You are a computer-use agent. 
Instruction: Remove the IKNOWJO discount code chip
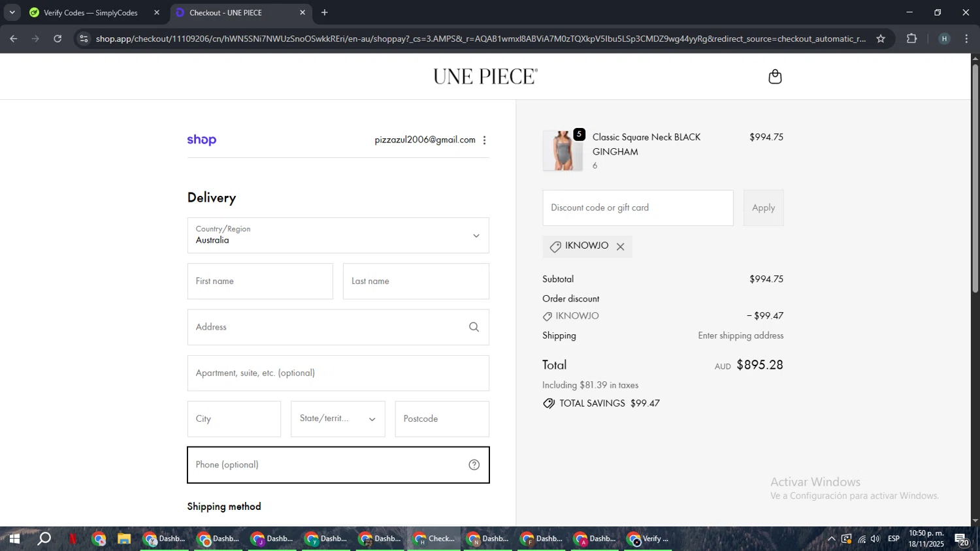tap(621, 247)
